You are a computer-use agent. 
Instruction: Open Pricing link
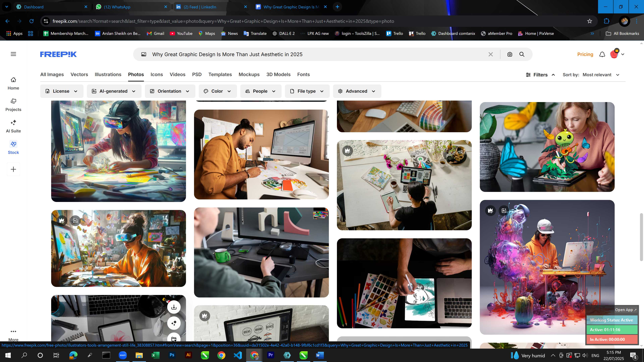pos(585,54)
